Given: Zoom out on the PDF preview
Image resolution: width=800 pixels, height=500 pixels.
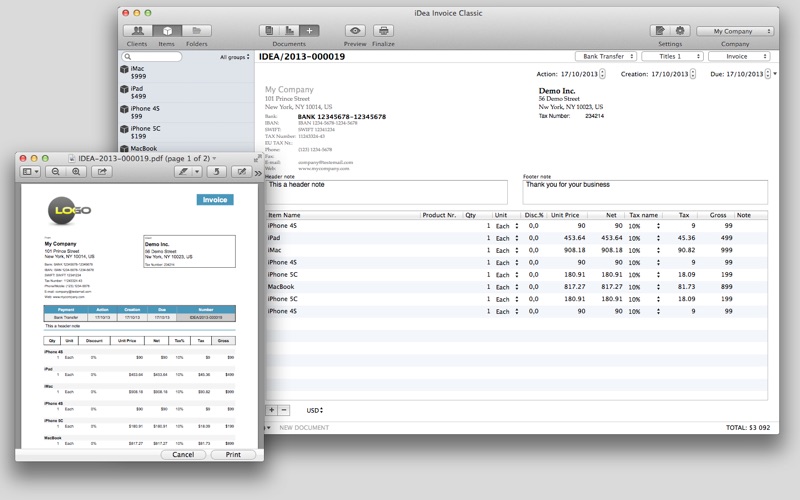Looking at the screenshot, I should coord(56,172).
